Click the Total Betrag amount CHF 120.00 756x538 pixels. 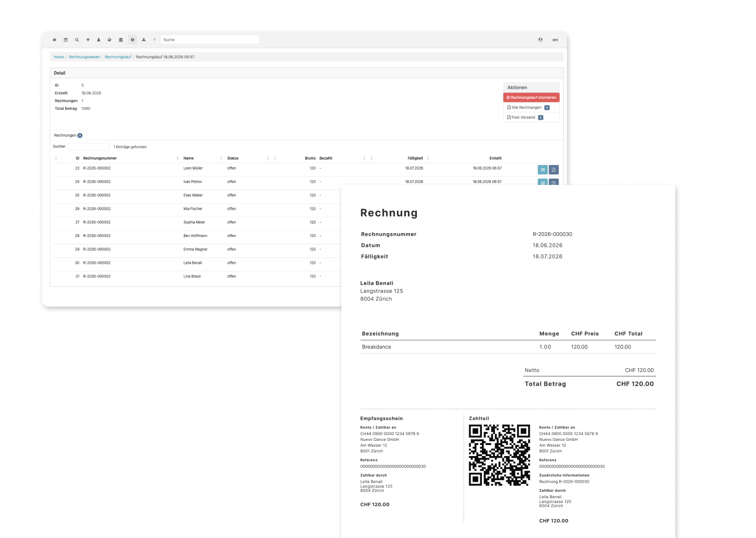[635, 384]
